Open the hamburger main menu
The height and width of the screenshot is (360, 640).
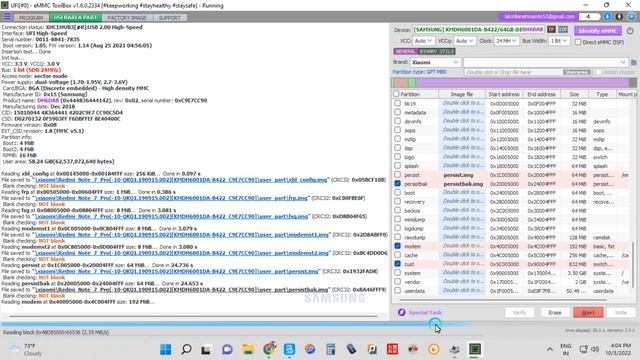(x=7, y=17)
